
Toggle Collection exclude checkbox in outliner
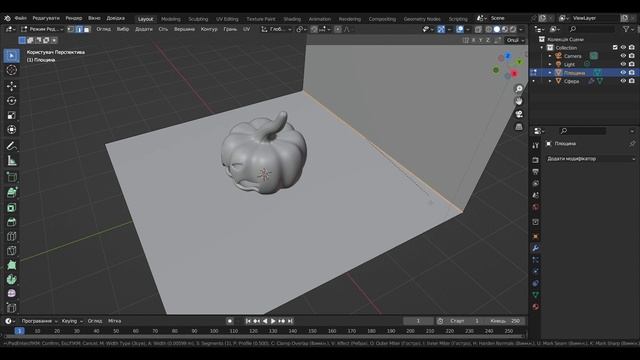tap(615, 48)
